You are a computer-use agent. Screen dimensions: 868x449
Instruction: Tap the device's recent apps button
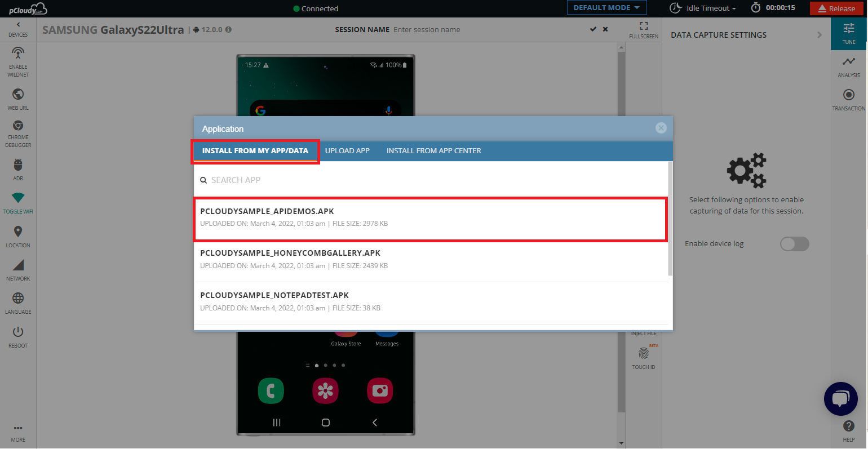point(277,423)
